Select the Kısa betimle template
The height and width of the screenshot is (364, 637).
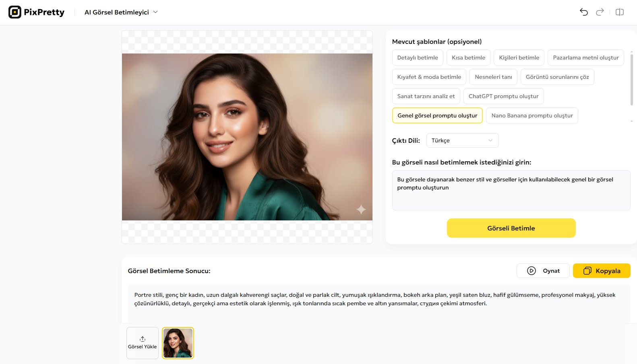click(x=468, y=57)
